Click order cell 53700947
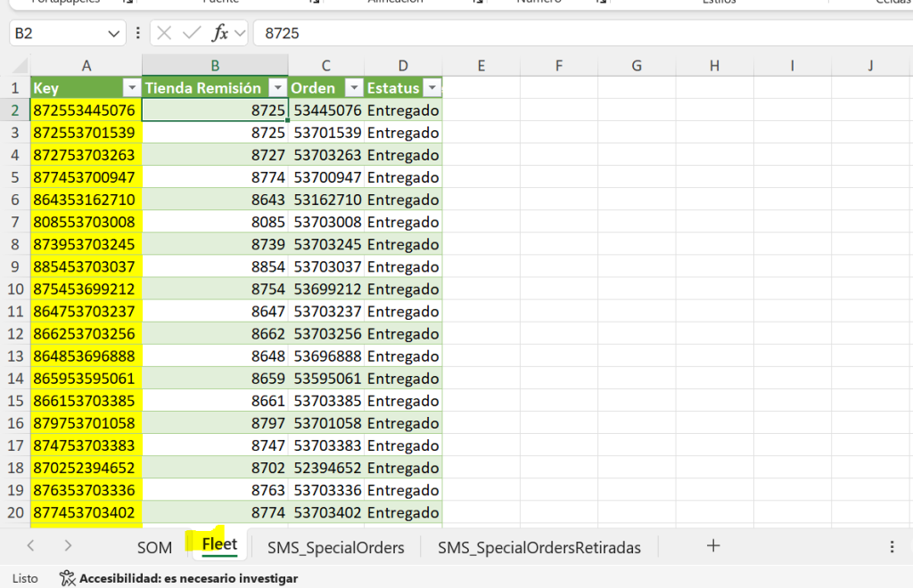 click(326, 177)
